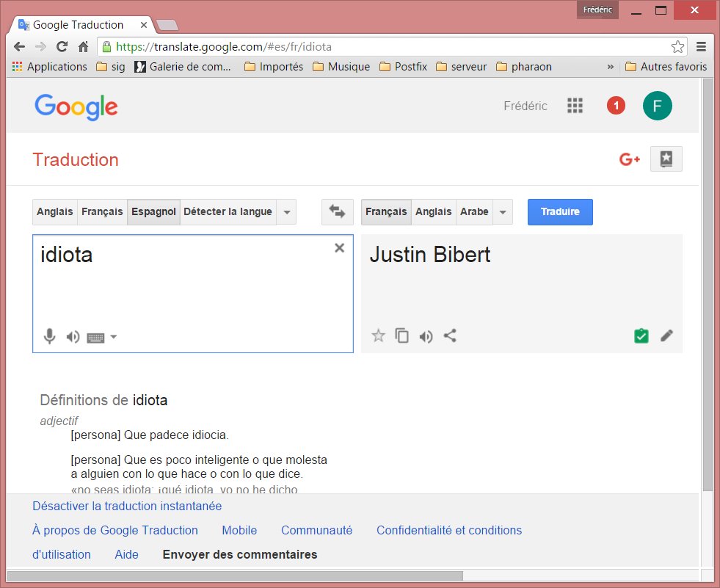Open the phrasebook star button

pos(666,159)
